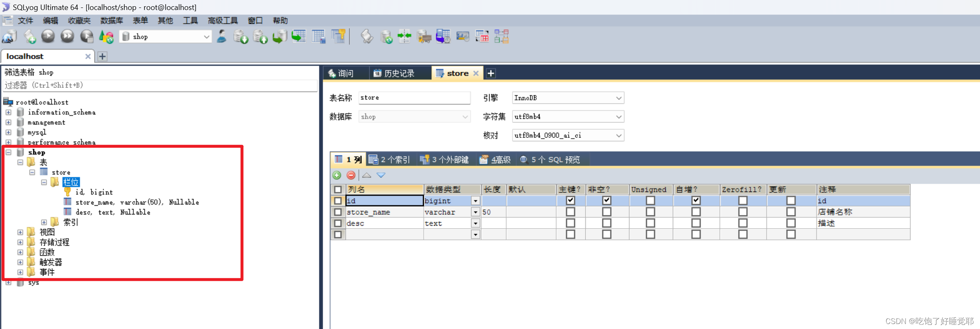Open the query builder toolbar icon
This screenshot has width=980, height=329.
pos(482,37)
